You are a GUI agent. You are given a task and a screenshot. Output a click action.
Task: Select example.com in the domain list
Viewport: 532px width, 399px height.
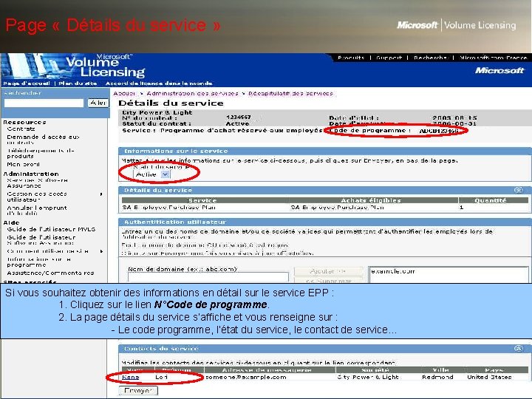(393, 271)
